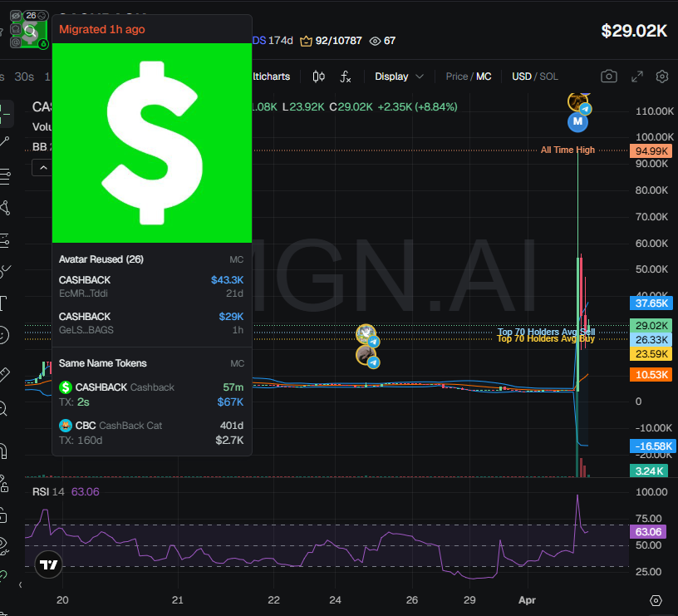Select the 30s timeframe
The height and width of the screenshot is (616, 678).
[x=24, y=76]
